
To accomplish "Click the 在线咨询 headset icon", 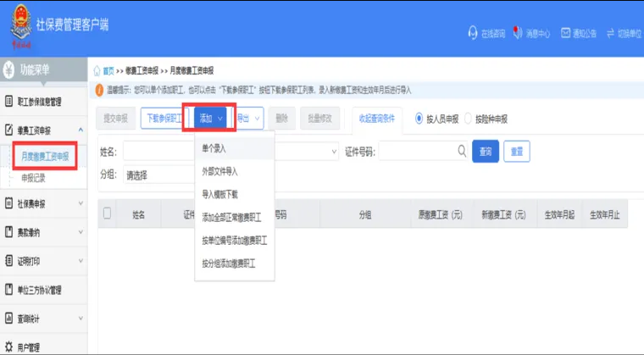I will click(x=473, y=34).
